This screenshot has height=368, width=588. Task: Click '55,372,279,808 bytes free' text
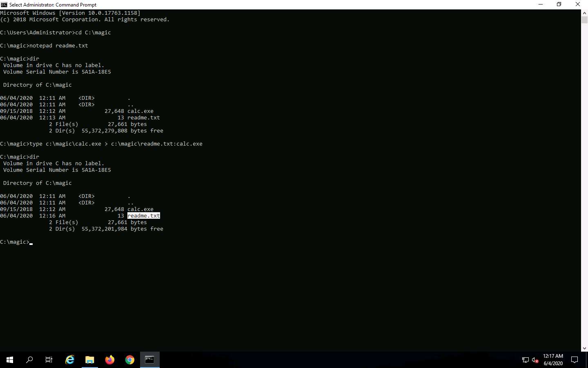click(122, 131)
